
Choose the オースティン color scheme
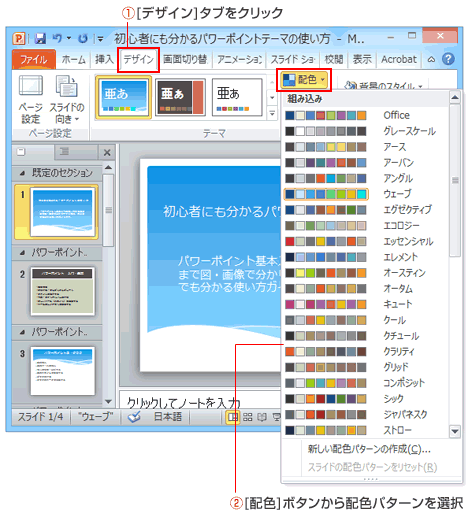pos(365,273)
